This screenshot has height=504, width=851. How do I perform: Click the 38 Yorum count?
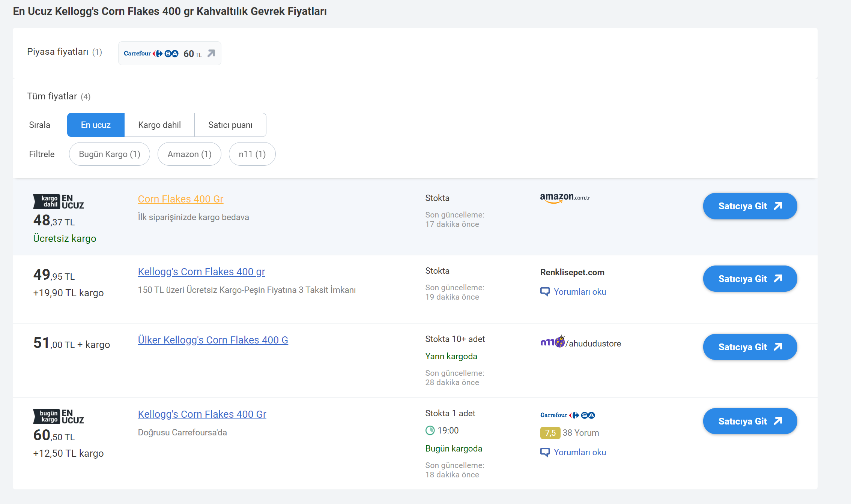pyautogui.click(x=581, y=433)
